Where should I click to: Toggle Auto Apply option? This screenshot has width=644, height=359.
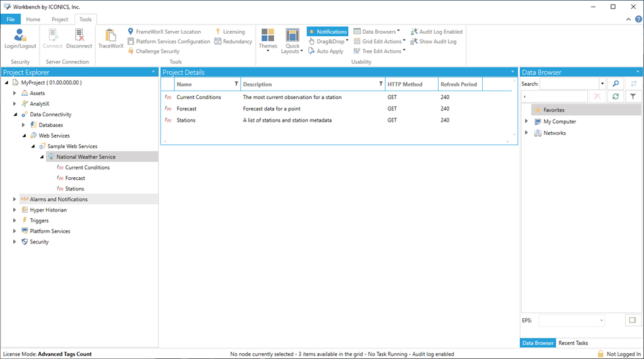coord(326,52)
